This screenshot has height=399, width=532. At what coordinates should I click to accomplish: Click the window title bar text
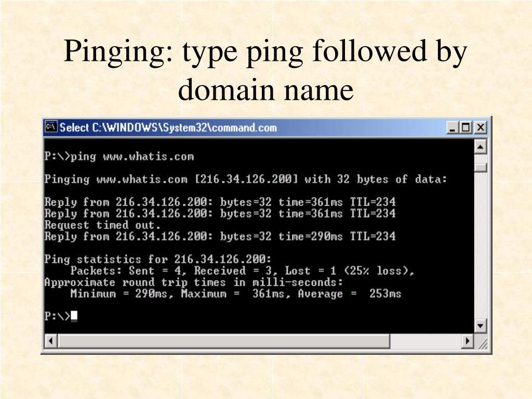click(x=168, y=128)
